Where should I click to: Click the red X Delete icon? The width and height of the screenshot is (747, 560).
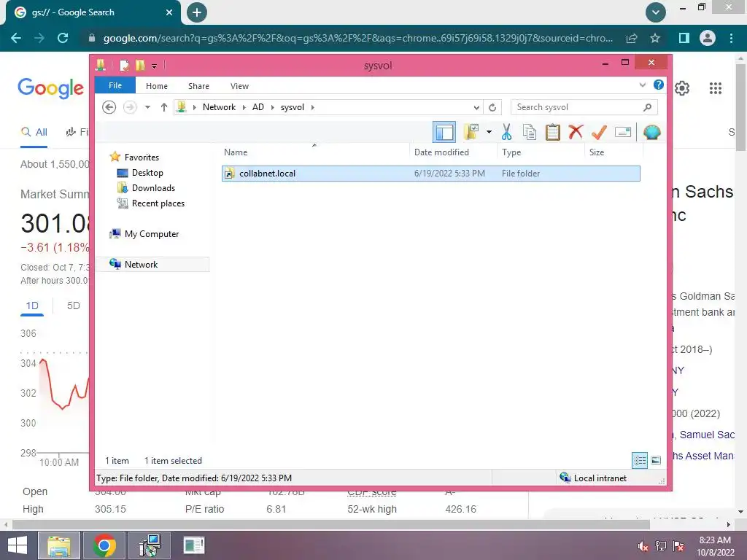[576, 132]
